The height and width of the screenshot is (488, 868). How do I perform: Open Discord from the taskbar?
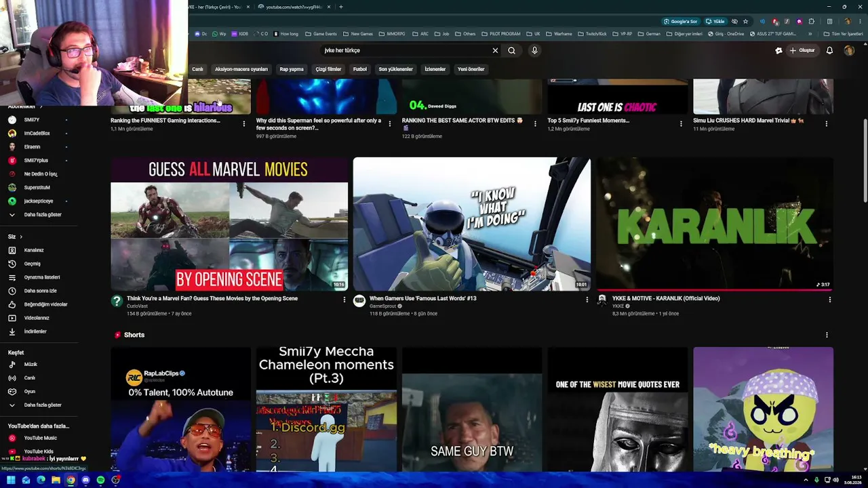click(x=85, y=480)
